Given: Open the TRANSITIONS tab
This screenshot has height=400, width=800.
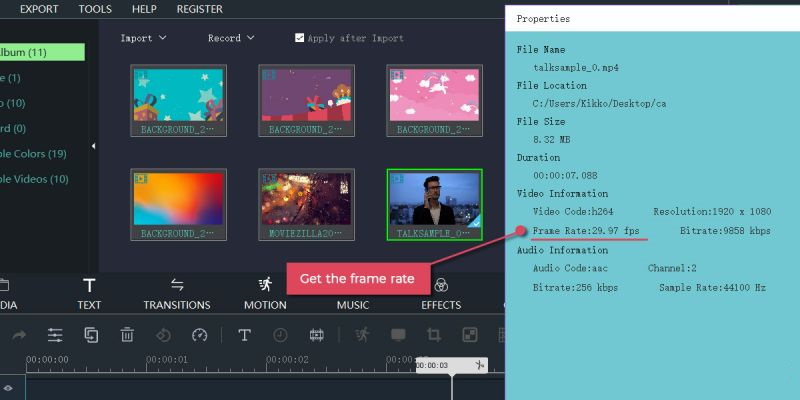Looking at the screenshot, I should (176, 293).
